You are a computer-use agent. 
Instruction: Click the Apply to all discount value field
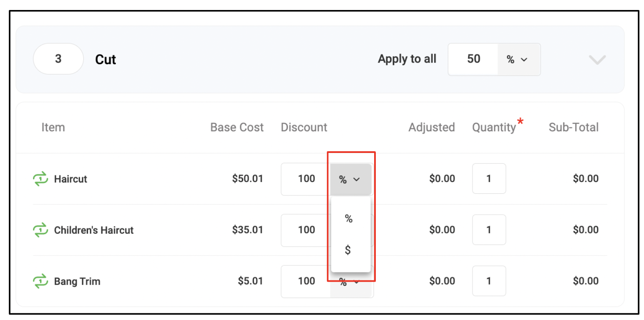(473, 60)
